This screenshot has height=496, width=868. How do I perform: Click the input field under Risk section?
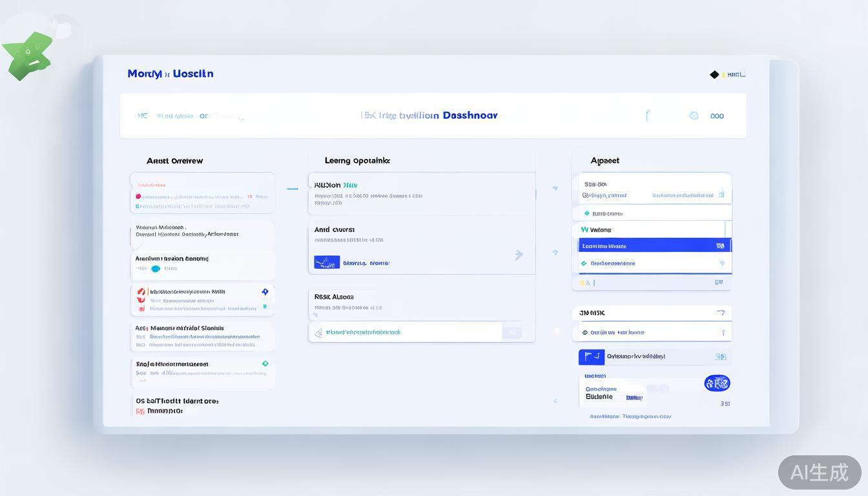pos(406,332)
